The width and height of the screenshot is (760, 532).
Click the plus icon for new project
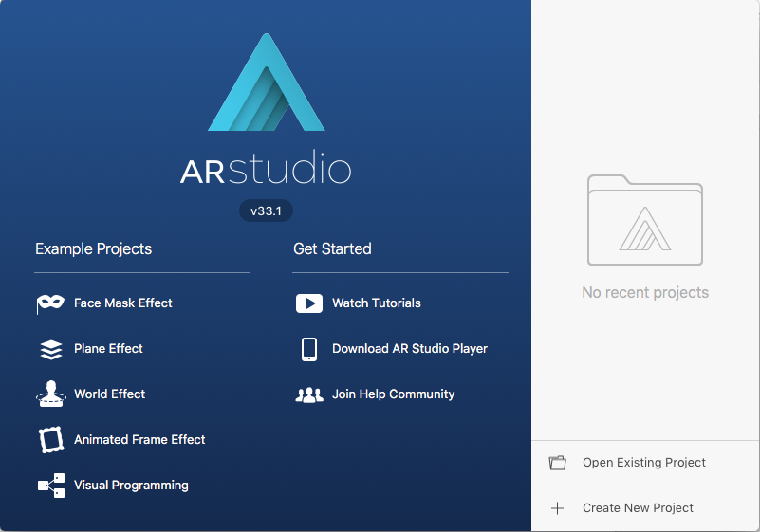pyautogui.click(x=557, y=508)
